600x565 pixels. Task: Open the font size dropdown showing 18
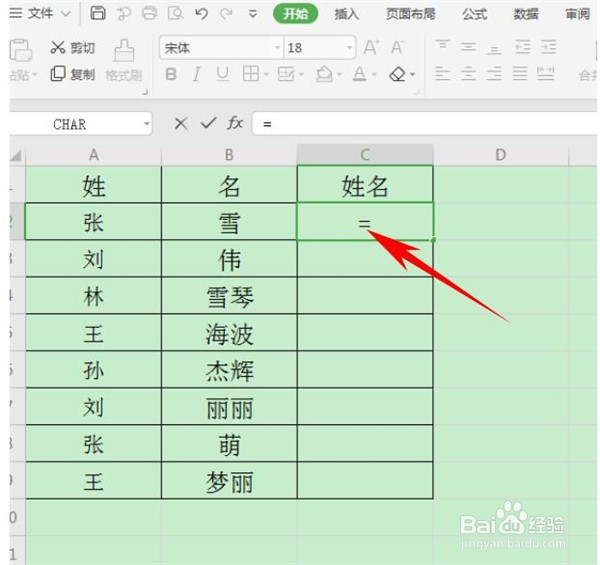pos(349,48)
